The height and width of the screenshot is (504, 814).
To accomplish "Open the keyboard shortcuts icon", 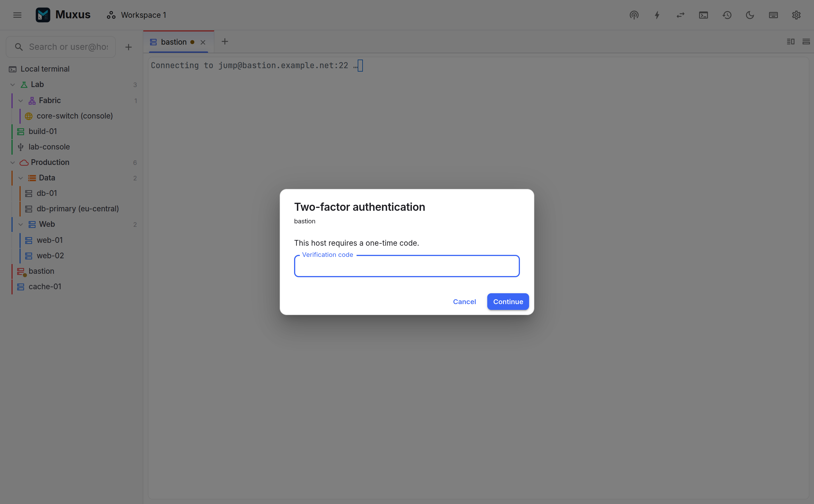I will 773,15.
